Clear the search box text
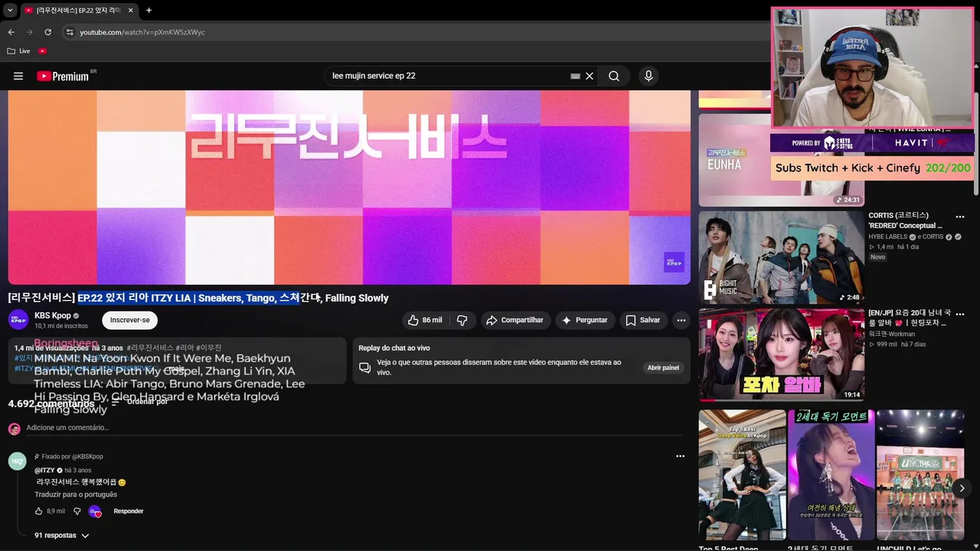 590,76
